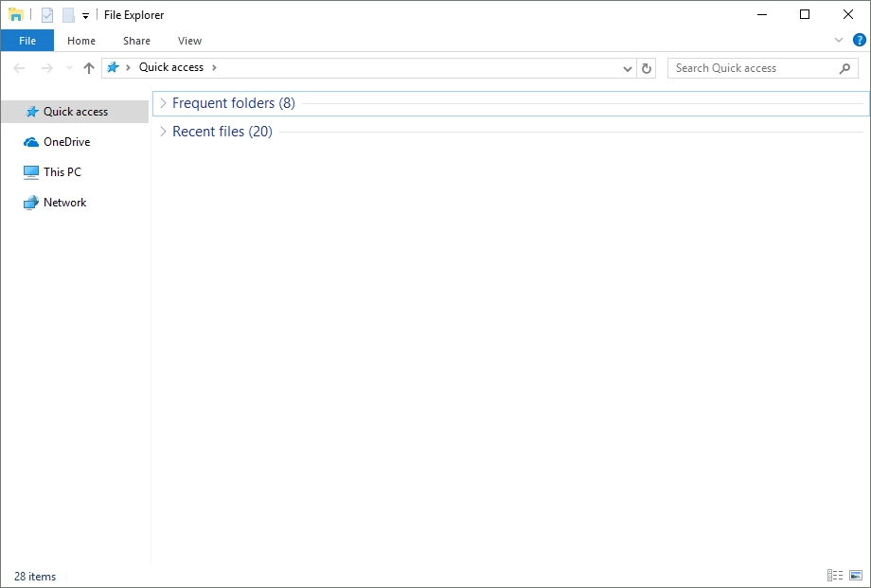
Task: Expand the Frequent folders group arrow
Action: tap(163, 103)
